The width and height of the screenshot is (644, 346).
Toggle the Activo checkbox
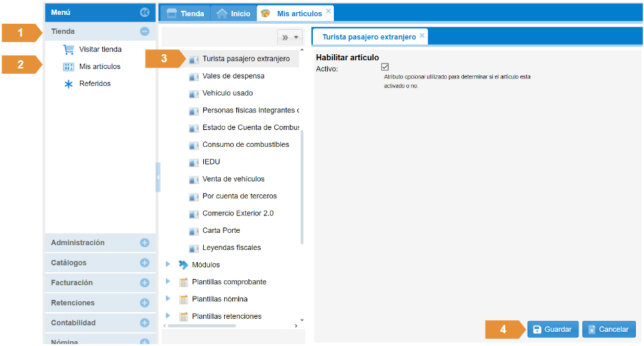pyautogui.click(x=385, y=67)
